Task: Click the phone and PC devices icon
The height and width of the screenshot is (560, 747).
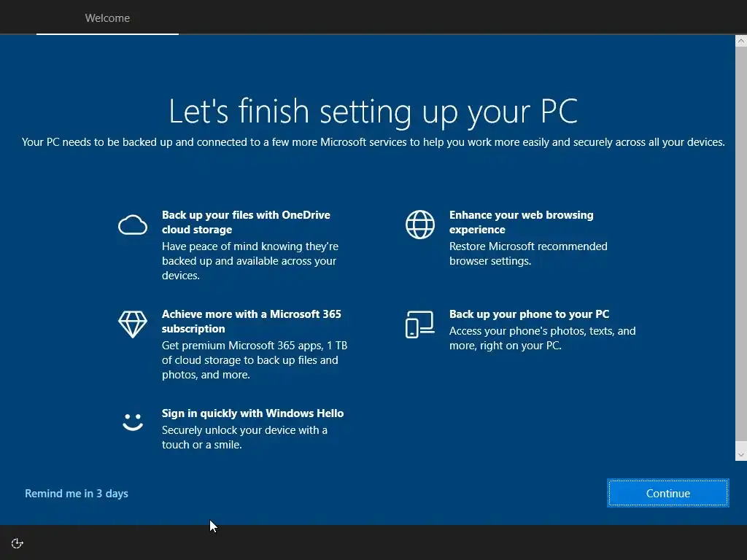Action: (x=419, y=324)
